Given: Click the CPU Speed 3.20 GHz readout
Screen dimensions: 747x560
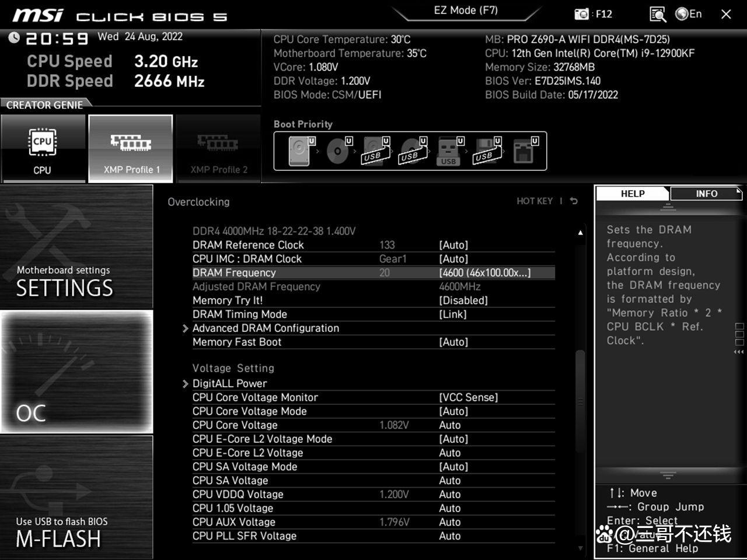Looking at the screenshot, I should (113, 61).
